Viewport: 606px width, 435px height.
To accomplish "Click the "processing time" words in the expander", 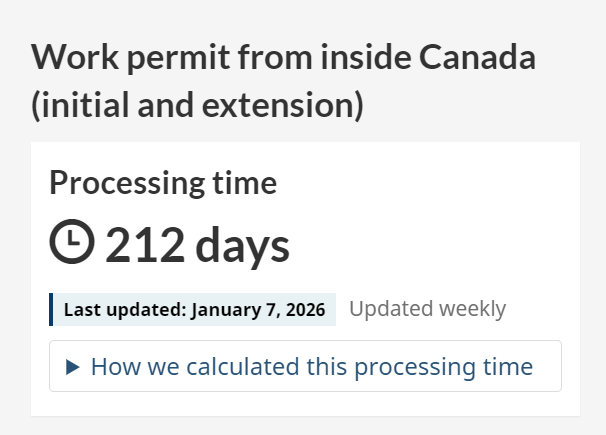I will click(x=453, y=367).
